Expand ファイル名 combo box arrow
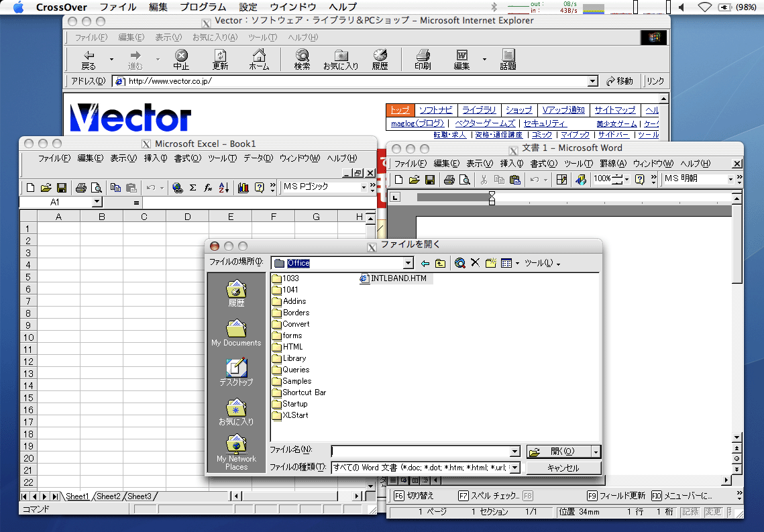 (x=515, y=451)
